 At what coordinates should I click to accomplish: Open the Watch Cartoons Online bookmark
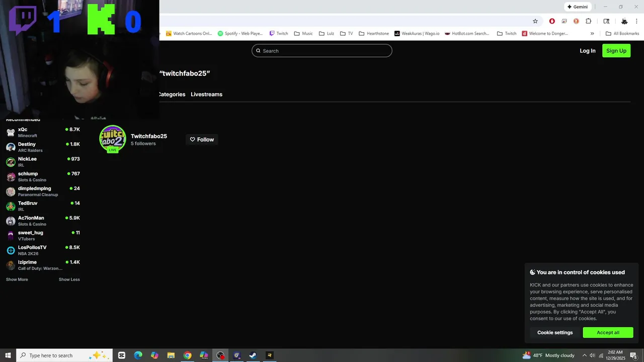(189, 34)
